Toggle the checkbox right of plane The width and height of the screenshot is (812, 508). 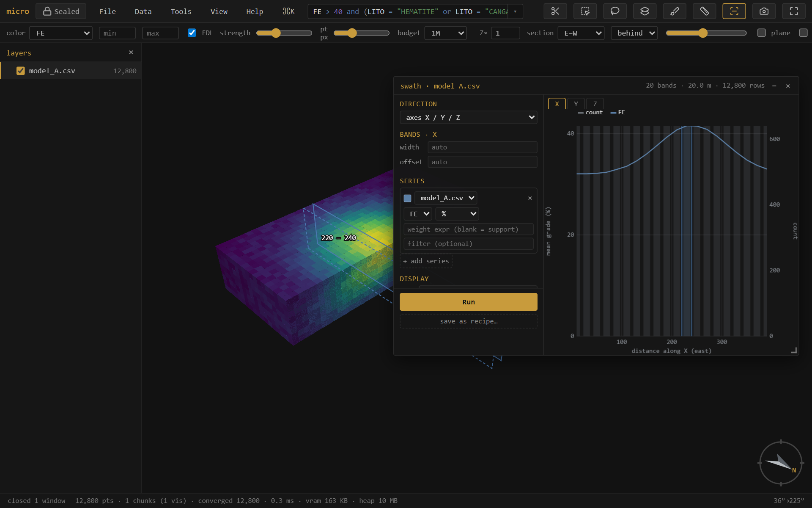(x=804, y=33)
